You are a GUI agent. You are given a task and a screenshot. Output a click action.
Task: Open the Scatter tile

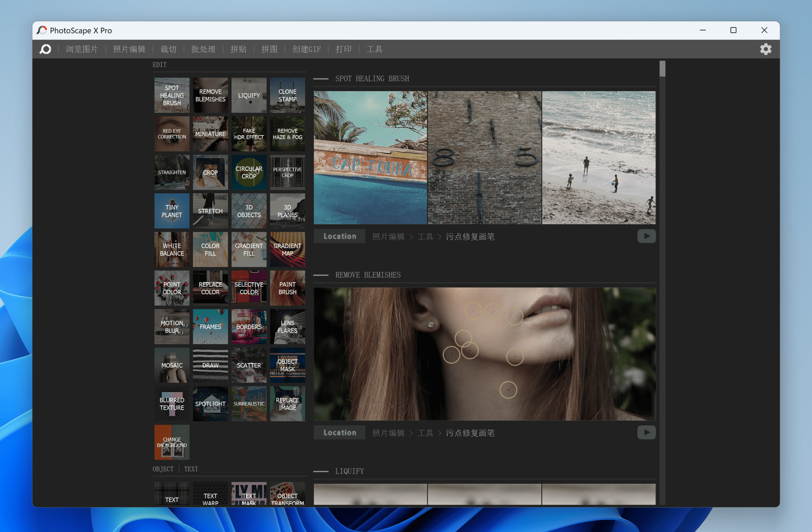249,365
